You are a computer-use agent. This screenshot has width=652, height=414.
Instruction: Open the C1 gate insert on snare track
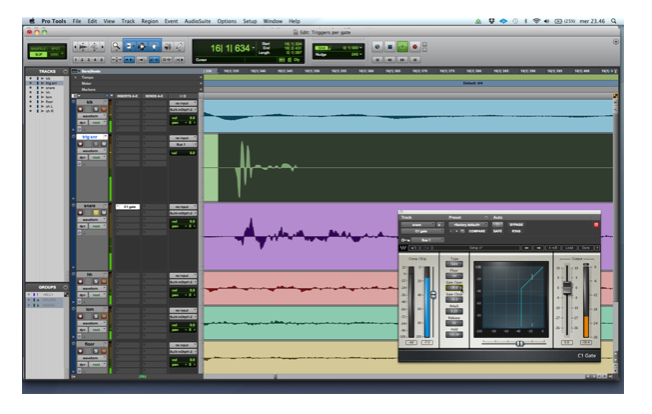point(128,207)
